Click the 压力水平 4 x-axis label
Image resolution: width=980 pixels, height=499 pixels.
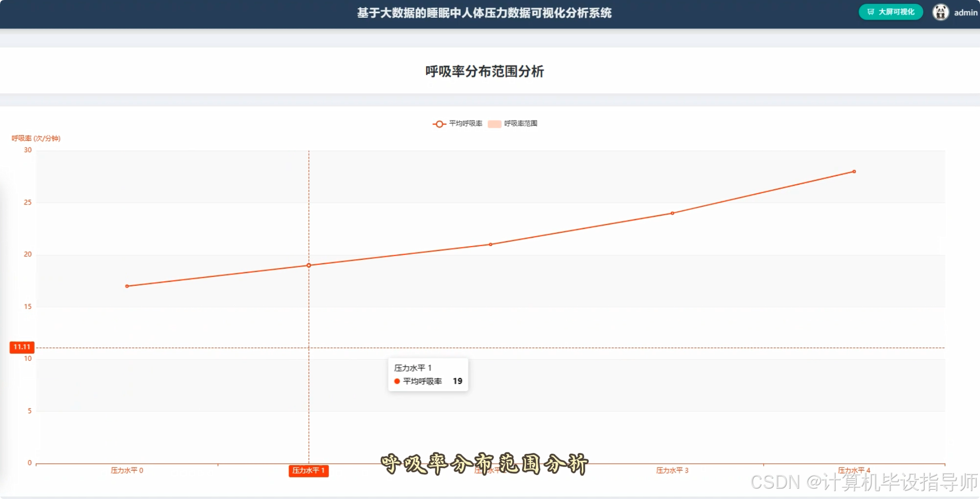pos(854,471)
